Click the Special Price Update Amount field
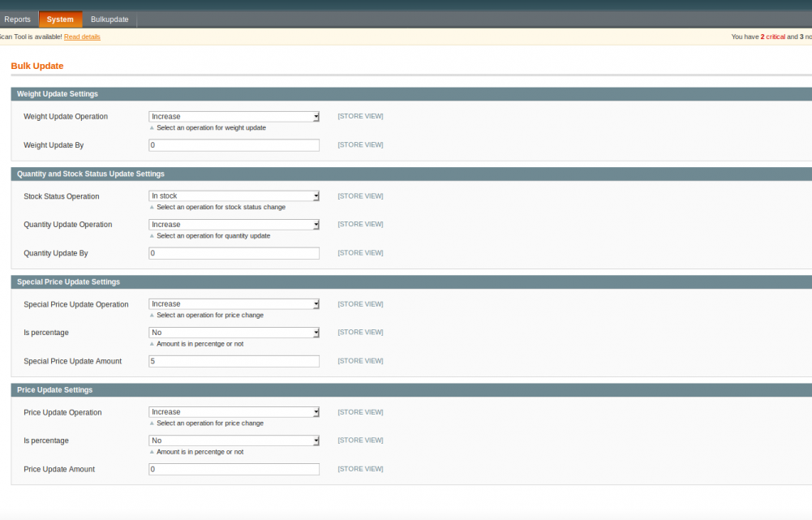Image resolution: width=812 pixels, height=520 pixels. 234,360
